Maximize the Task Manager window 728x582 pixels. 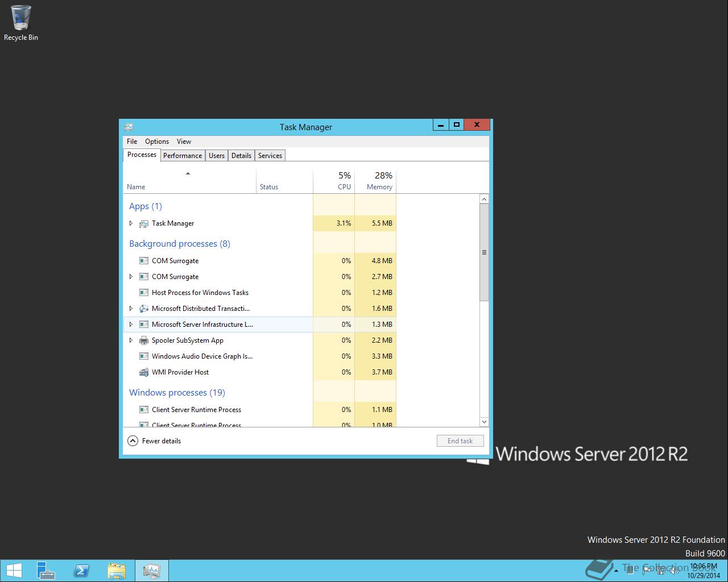tap(456, 124)
